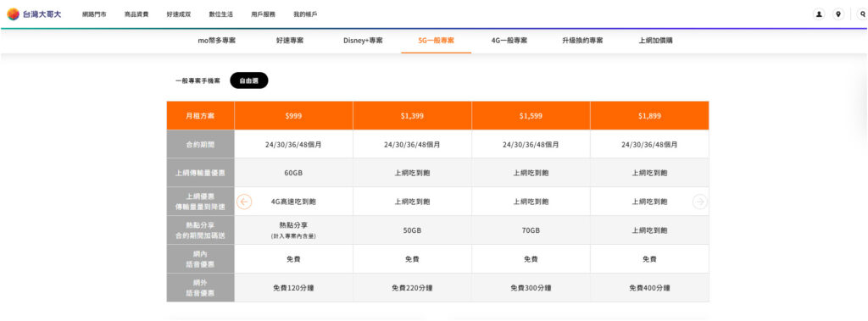Click the search magnifier icon
868x321 pixels.
tap(862, 14)
